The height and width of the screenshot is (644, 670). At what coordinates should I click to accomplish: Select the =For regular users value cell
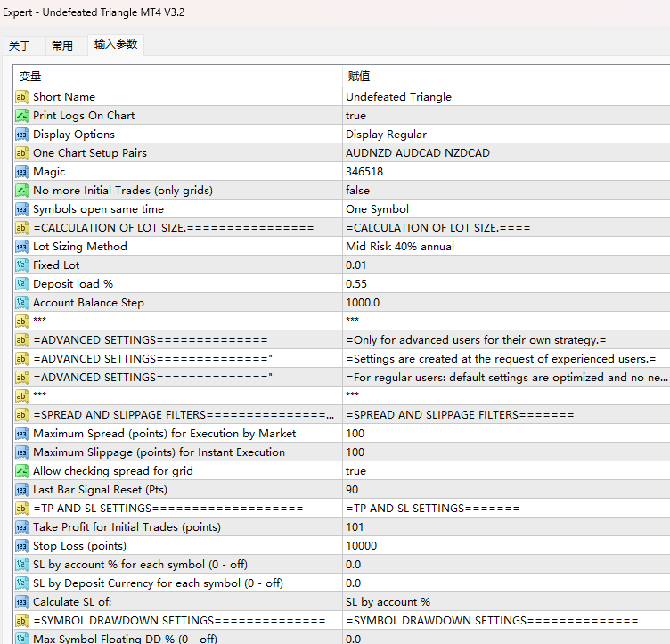pyautogui.click(x=506, y=378)
